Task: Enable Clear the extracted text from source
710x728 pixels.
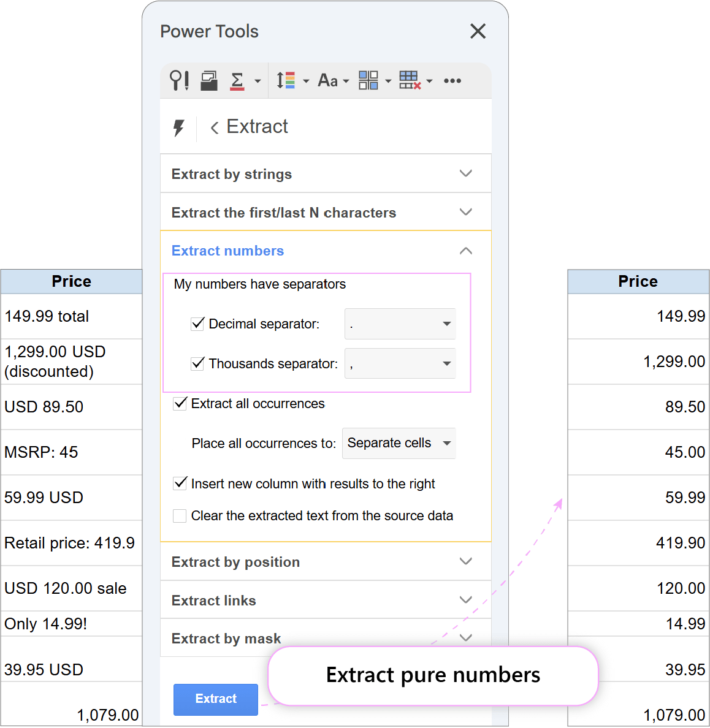Action: pos(180,516)
